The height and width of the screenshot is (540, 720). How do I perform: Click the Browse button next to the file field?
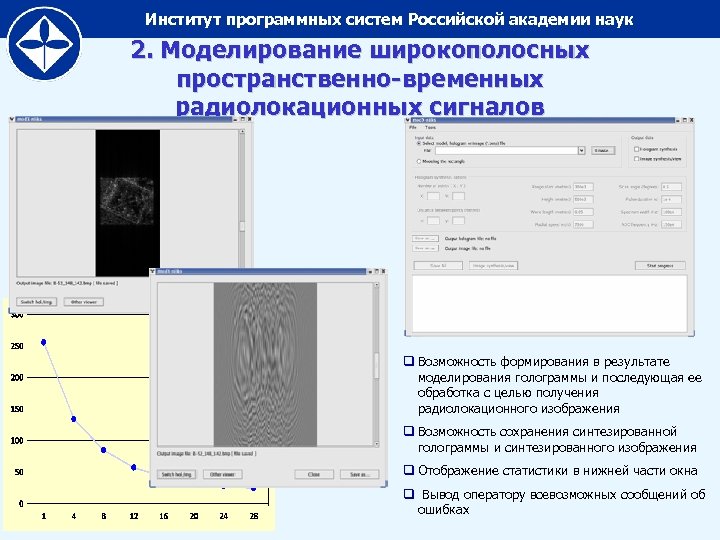(602, 151)
